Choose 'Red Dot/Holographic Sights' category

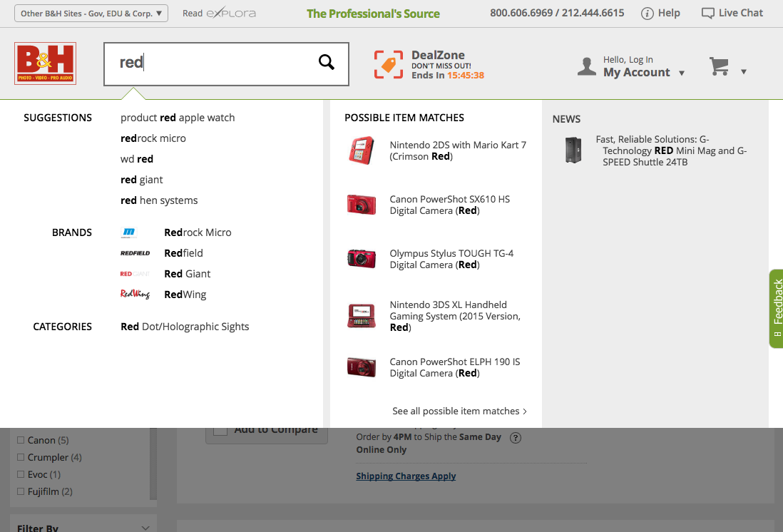[x=185, y=327]
